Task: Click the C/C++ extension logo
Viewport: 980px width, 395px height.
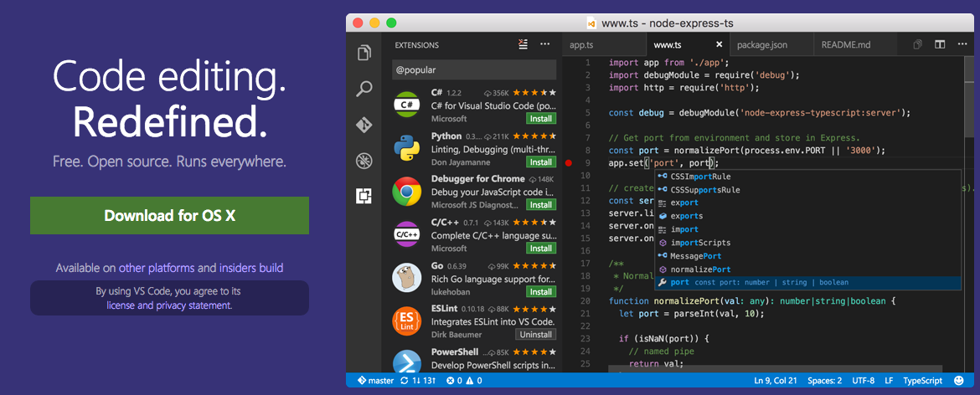Action: click(406, 234)
